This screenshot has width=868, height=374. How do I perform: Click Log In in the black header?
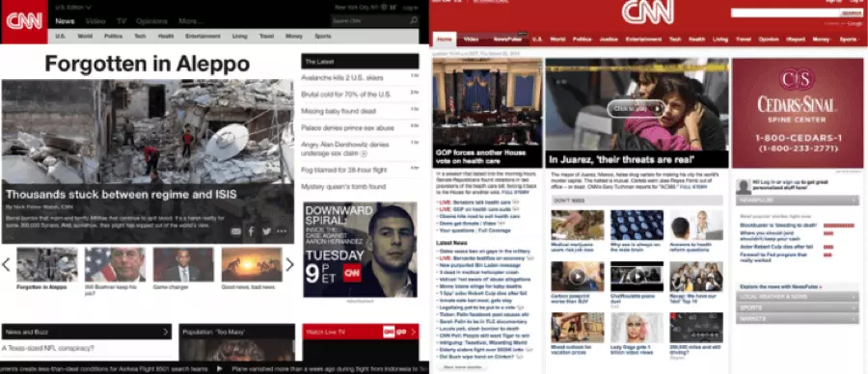tap(411, 7)
